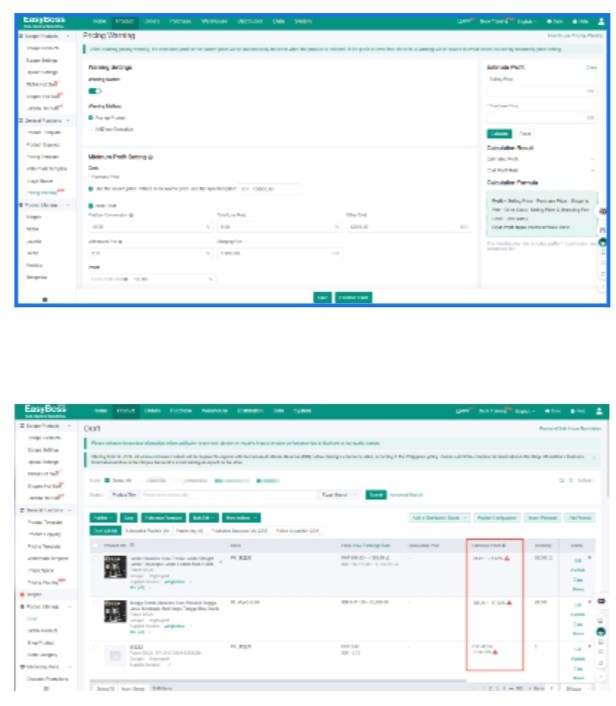616x706 pixels.
Task: Click the Selling Price input in Estimate Profit
Action: click(x=540, y=91)
